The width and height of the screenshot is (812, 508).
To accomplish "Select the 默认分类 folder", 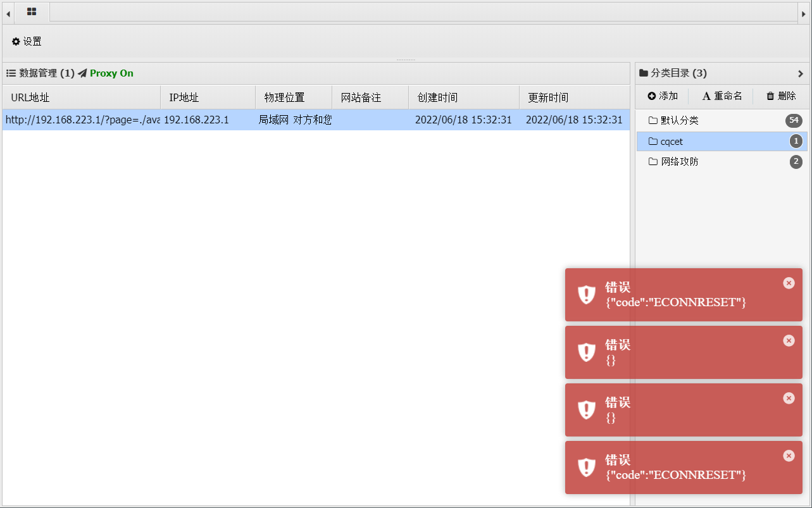I will [x=679, y=121].
